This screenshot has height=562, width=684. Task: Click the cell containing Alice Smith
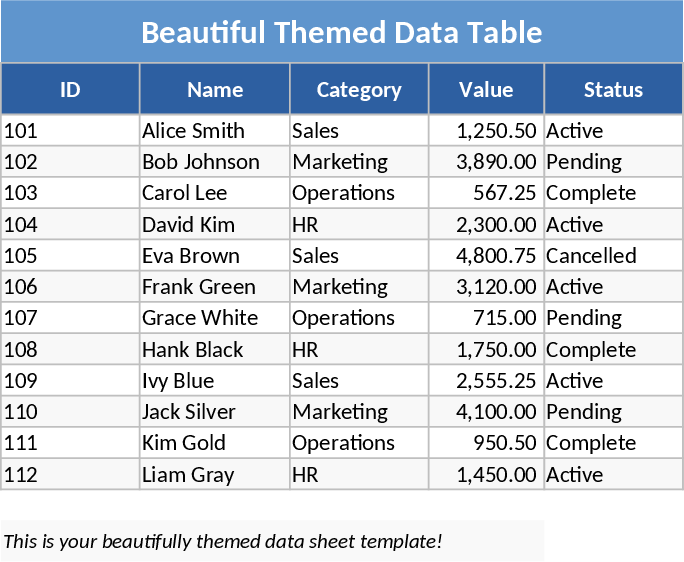(214, 130)
